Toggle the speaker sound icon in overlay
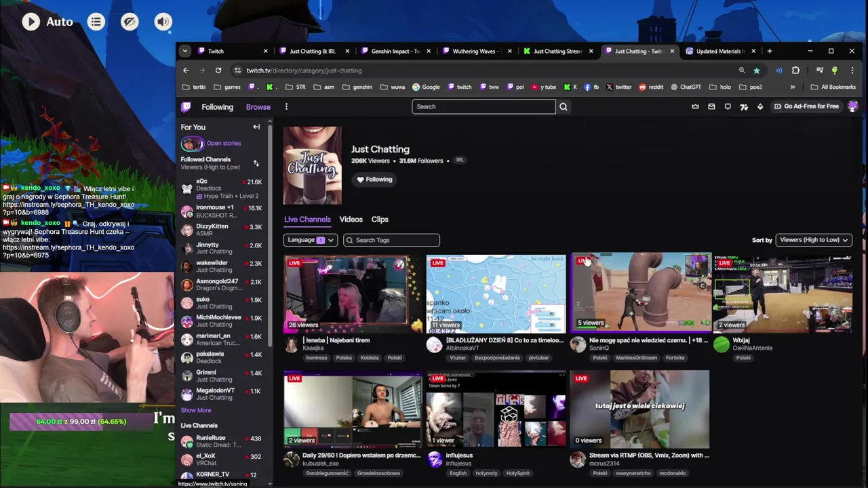This screenshot has width=868, height=488. coord(163,22)
